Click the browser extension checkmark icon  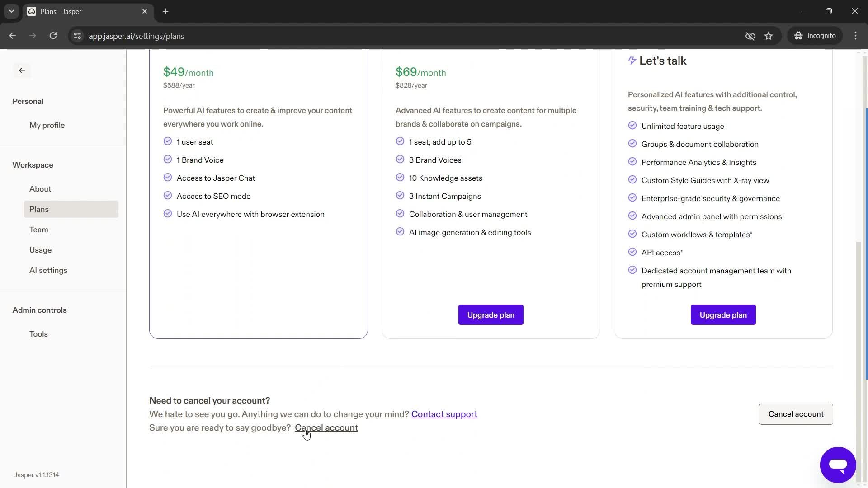click(168, 213)
